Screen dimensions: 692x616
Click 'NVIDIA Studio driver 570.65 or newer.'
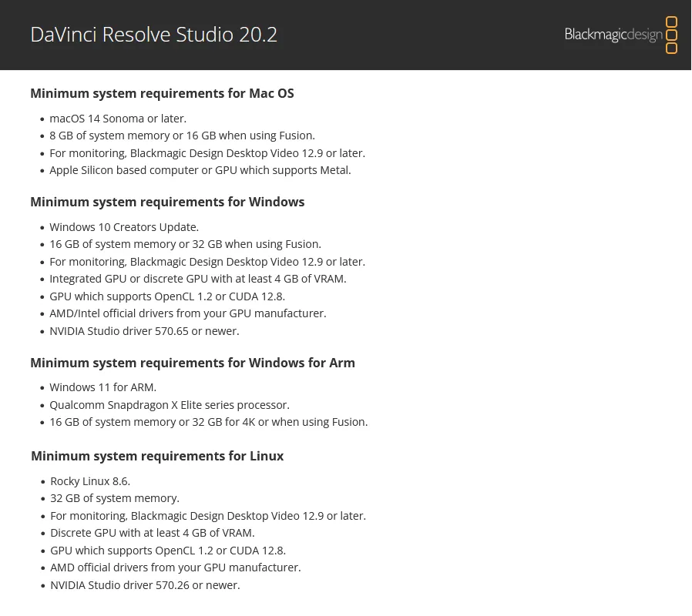[x=144, y=331]
